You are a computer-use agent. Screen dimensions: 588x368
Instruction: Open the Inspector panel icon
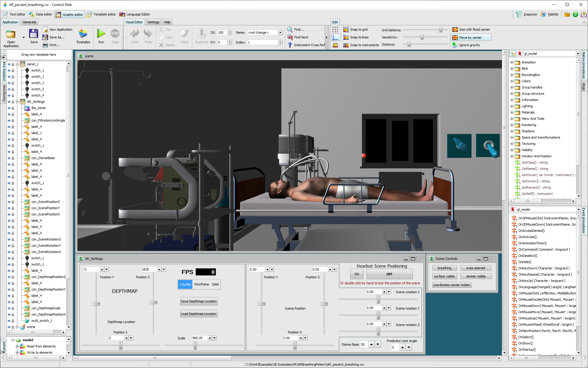click(x=519, y=14)
